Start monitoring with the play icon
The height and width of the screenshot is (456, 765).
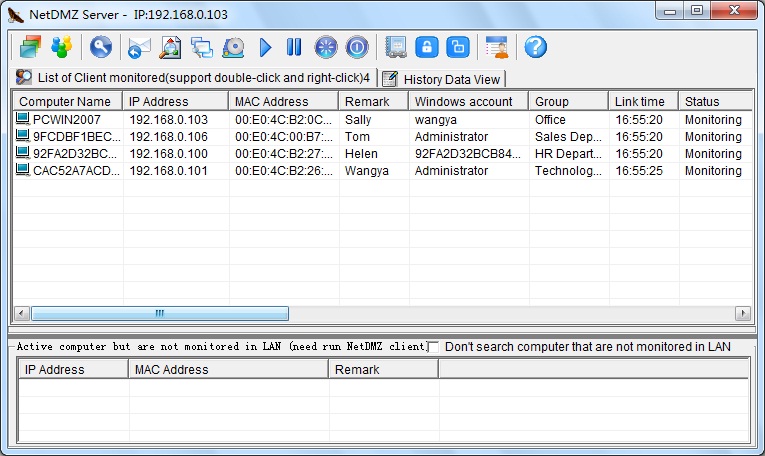pyautogui.click(x=265, y=48)
